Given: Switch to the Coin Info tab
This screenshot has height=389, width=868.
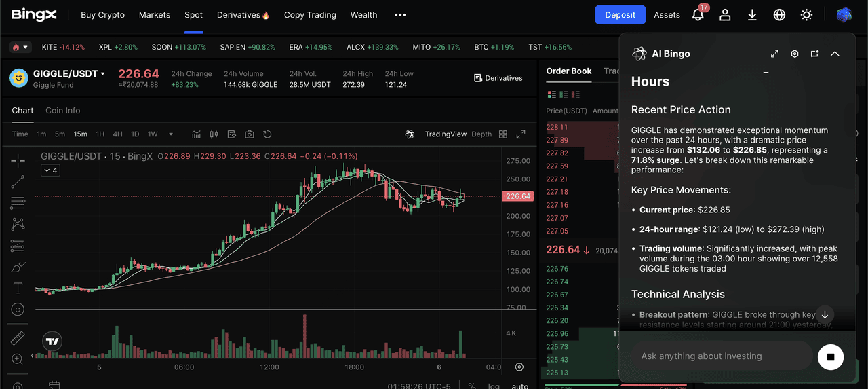Looking at the screenshot, I should click(x=62, y=110).
